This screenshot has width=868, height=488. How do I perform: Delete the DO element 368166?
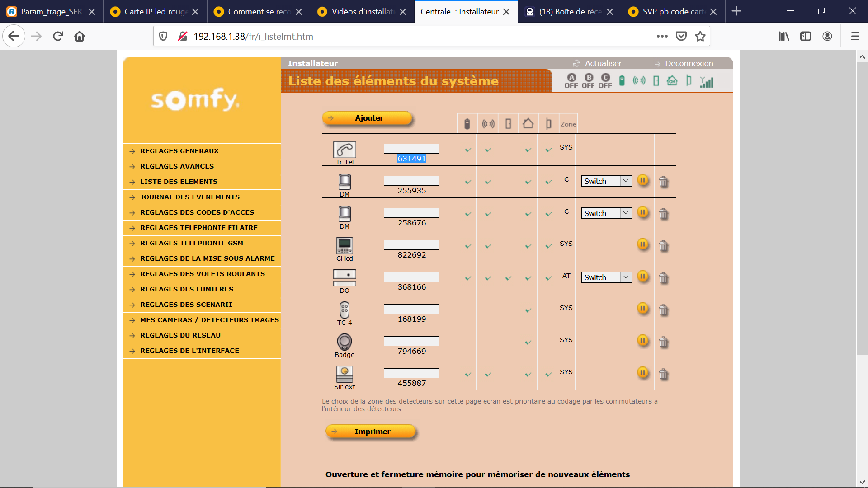tap(663, 278)
